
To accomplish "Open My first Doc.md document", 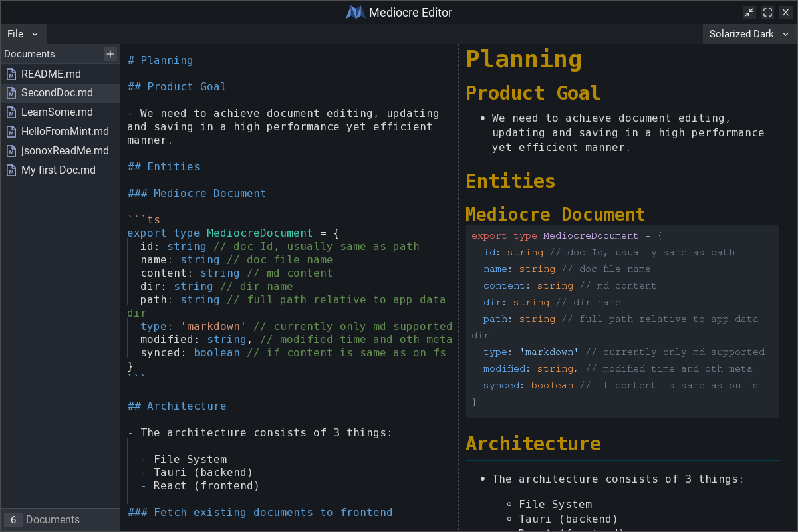I will coord(60,170).
